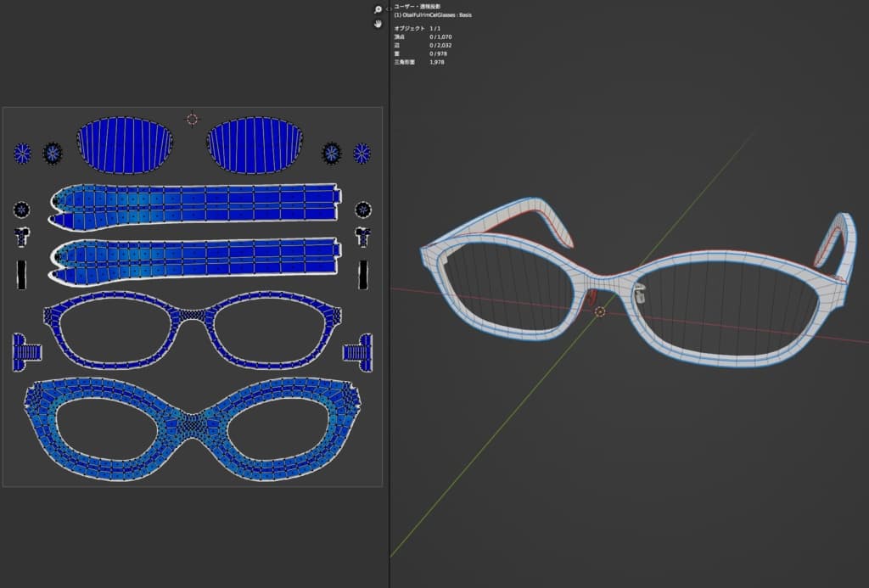Select the left black rectangular UV island
This screenshot has height=588, width=869.
(x=21, y=274)
